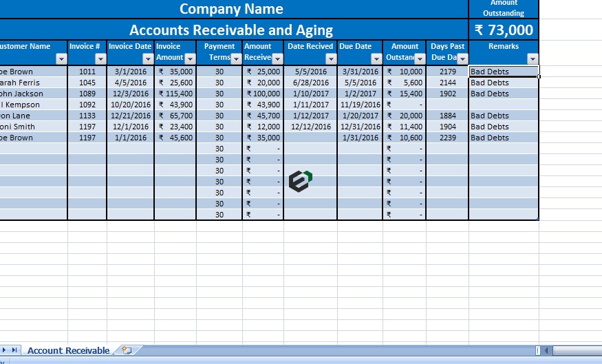Open the Customer Name filter dropdown

[61, 59]
